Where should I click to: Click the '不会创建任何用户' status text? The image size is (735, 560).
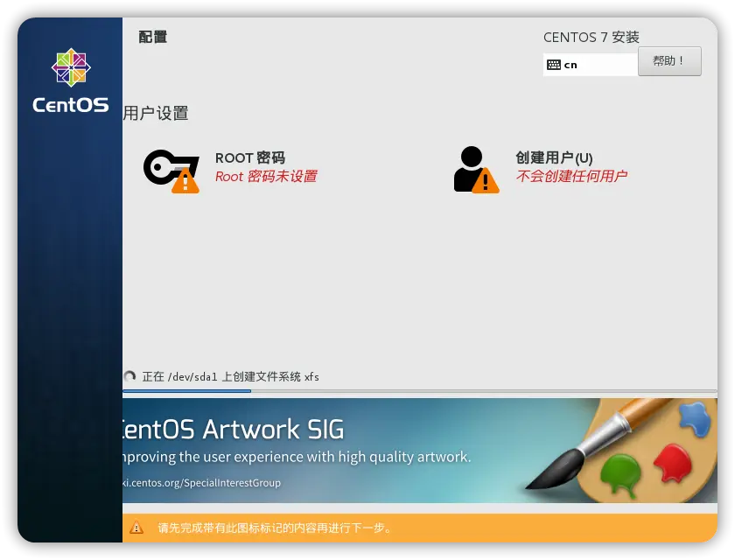[x=571, y=176]
